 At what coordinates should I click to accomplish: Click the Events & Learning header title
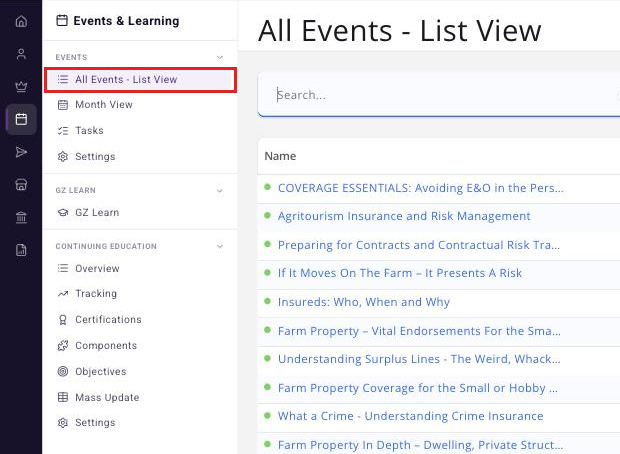pyautogui.click(x=126, y=21)
